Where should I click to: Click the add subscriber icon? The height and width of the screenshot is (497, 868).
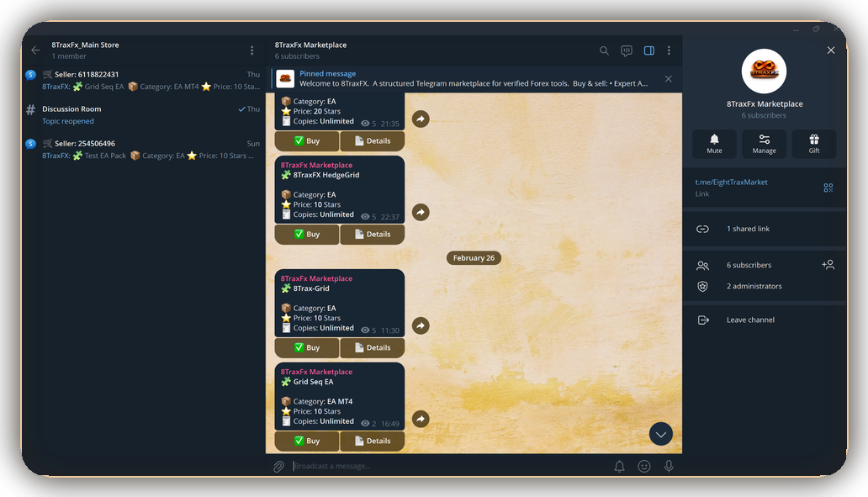pyautogui.click(x=828, y=265)
